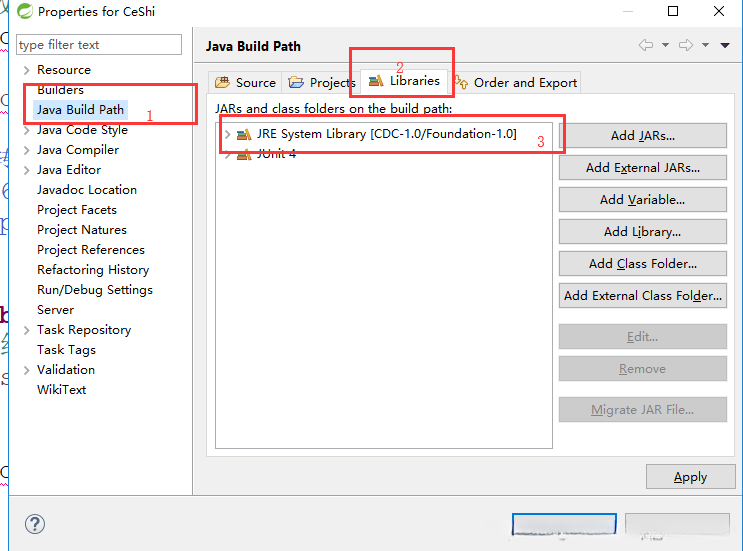Select Project References in the tree
This screenshot has width=743, height=551.
pyautogui.click(x=91, y=249)
